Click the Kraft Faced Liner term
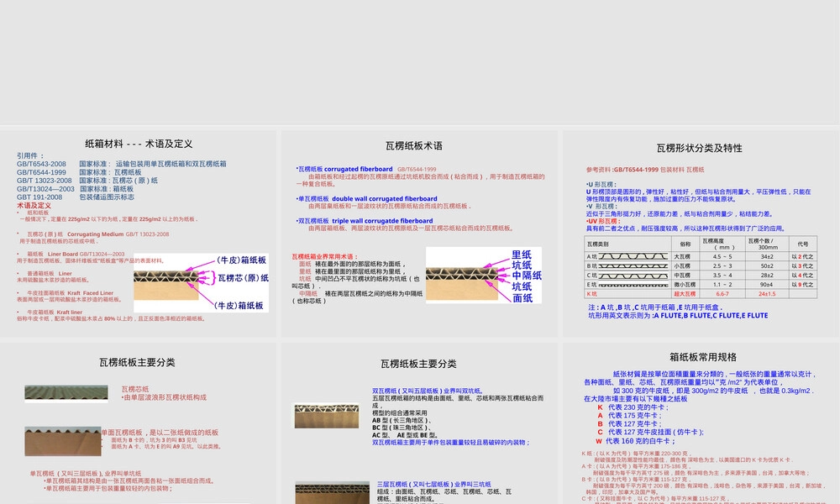This screenshot has height=504, width=840. [91, 293]
